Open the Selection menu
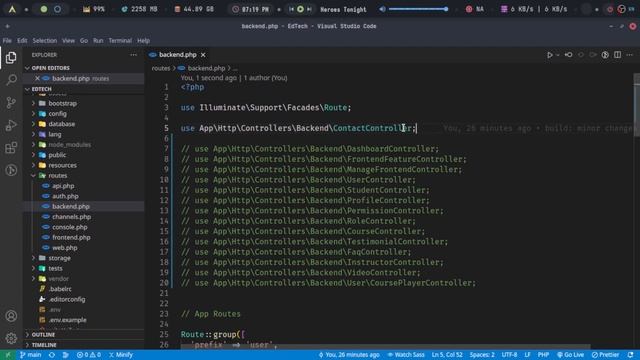Image resolution: width=640 pixels, height=360 pixels. (x=44, y=40)
